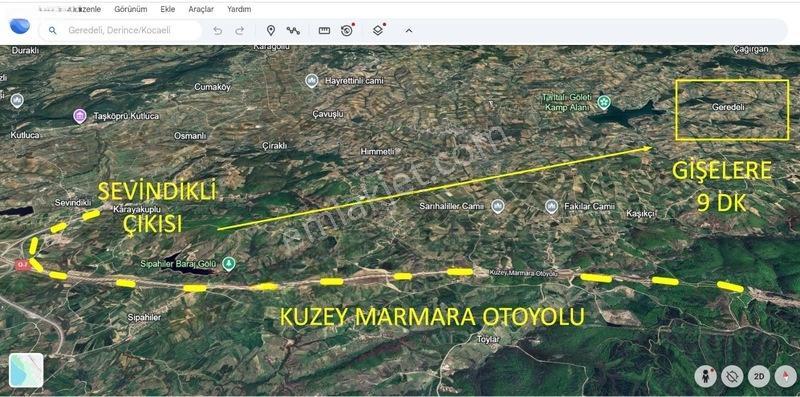
Task: Click the Toylar place label
Action: pyautogui.click(x=488, y=339)
